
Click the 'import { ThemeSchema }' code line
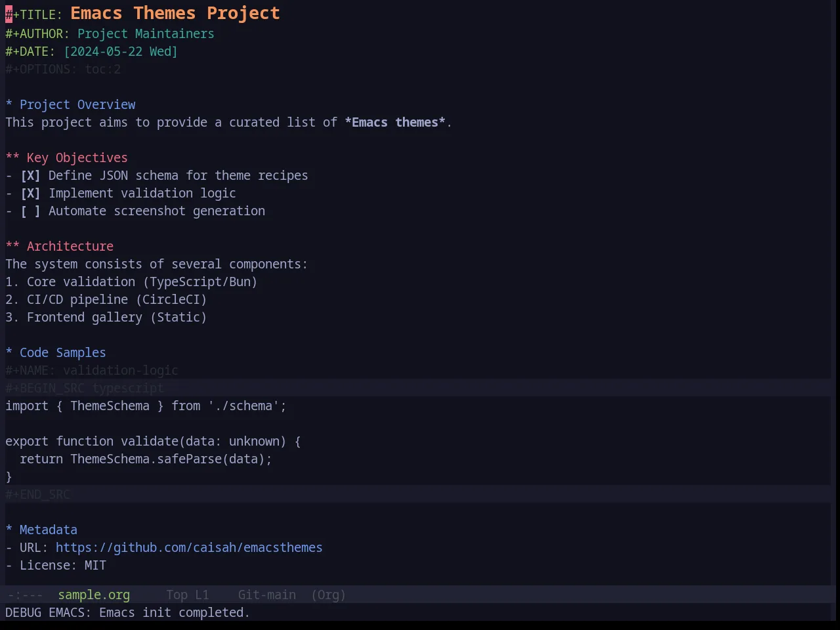point(146,406)
